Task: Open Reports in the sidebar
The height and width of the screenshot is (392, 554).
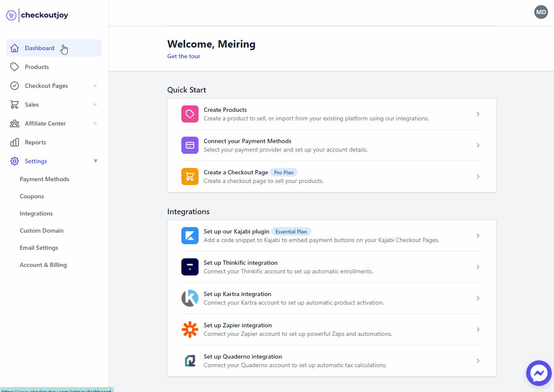Action: 54,142
